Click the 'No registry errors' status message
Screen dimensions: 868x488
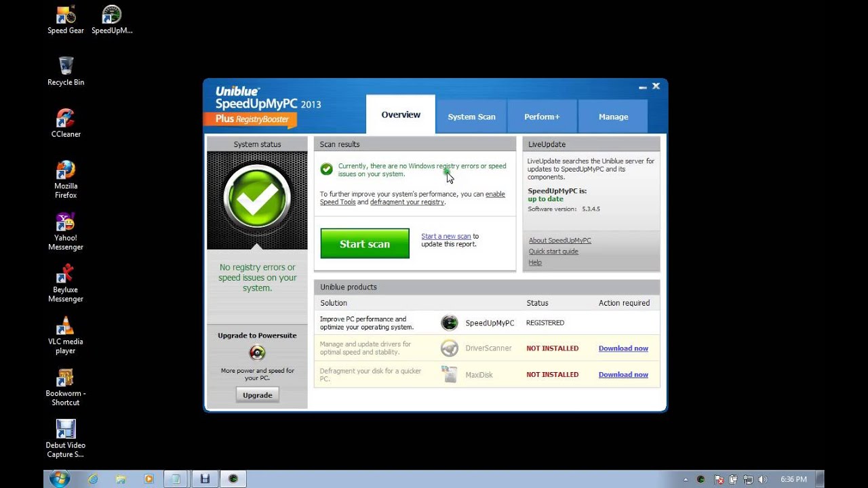coord(257,278)
